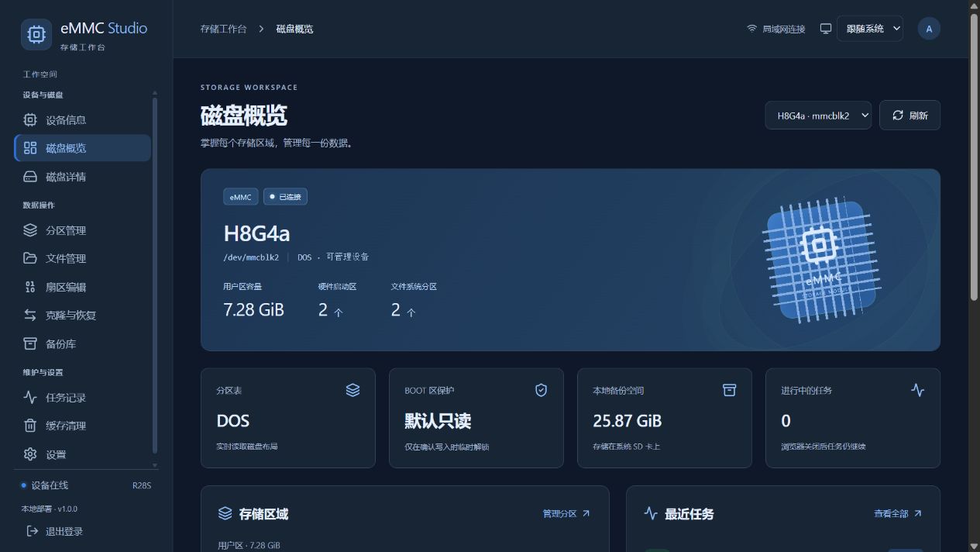Click the 任务记录 activity icon
Viewport: 980px width, 552px height.
pyautogui.click(x=30, y=398)
